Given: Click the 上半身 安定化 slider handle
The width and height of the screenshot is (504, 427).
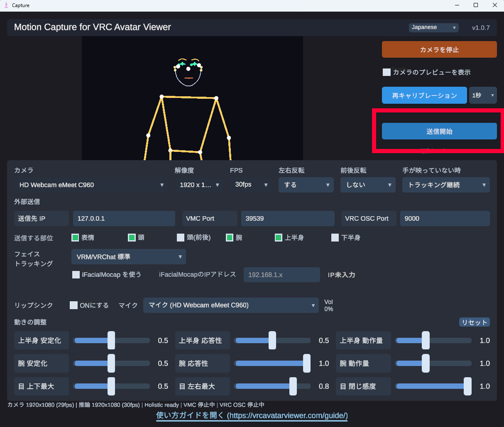Looking at the screenshot, I should coord(111,340).
